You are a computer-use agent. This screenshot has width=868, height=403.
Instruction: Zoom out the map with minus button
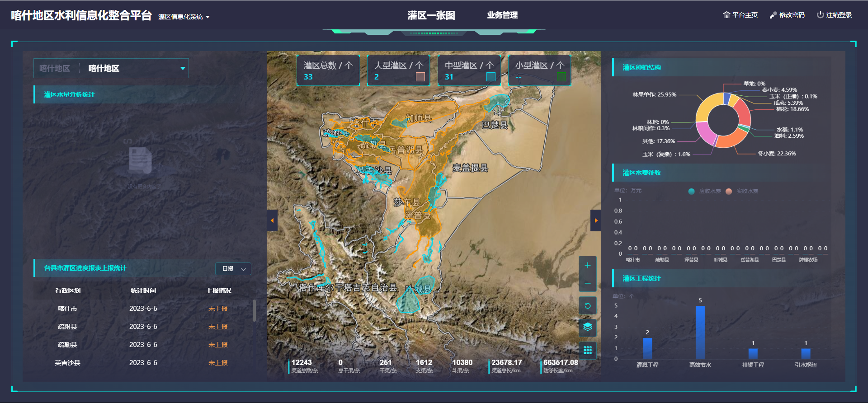pyautogui.click(x=587, y=283)
